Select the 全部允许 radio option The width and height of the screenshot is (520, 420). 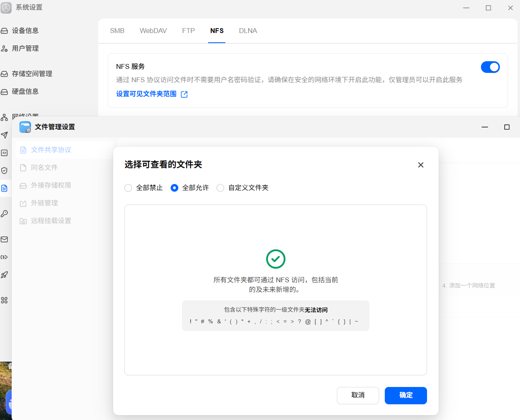pyautogui.click(x=174, y=188)
